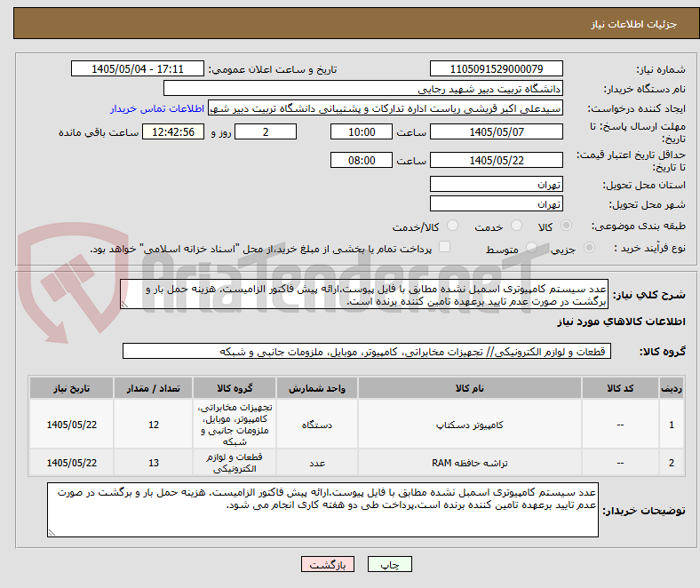Select the کالا/خدمت radio button
The height and width of the screenshot is (588, 700).
pyautogui.click(x=453, y=226)
